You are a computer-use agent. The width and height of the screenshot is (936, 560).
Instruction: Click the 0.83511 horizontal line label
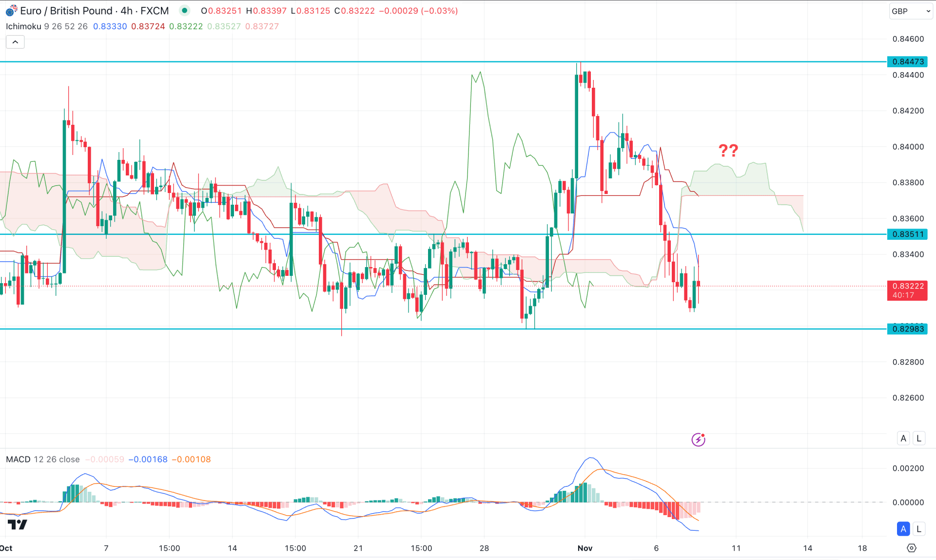[x=907, y=234]
